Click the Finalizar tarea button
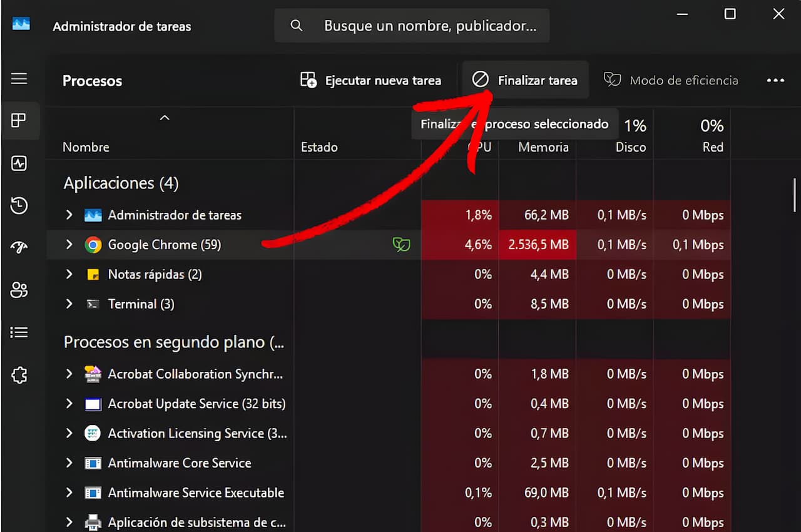Viewport: 801px width, 532px height. (525, 80)
